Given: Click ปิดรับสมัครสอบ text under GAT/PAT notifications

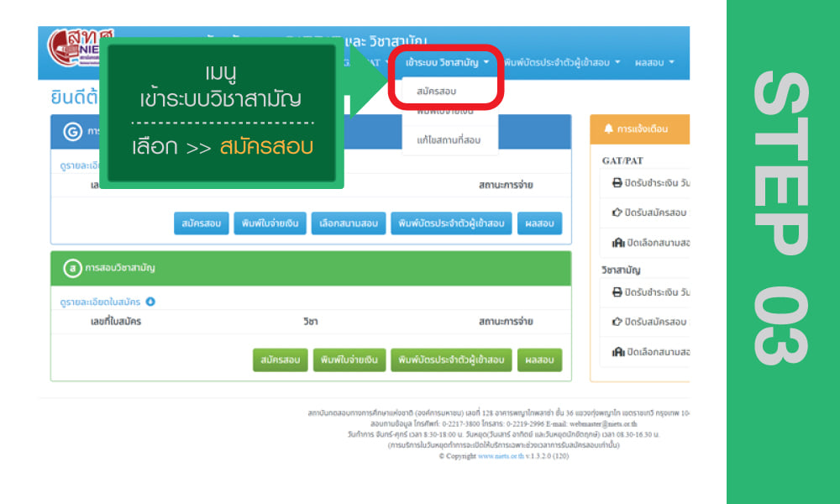Looking at the screenshot, I should (x=656, y=213).
